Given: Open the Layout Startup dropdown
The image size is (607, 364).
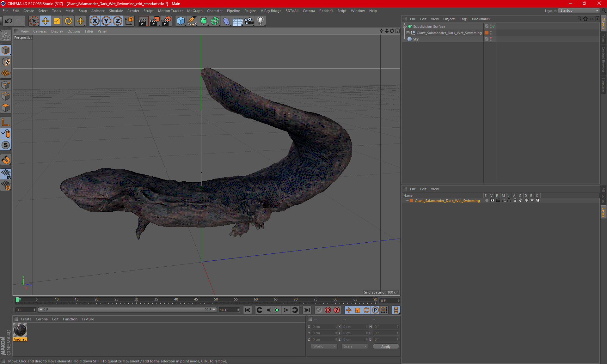Looking at the screenshot, I should point(579,10).
